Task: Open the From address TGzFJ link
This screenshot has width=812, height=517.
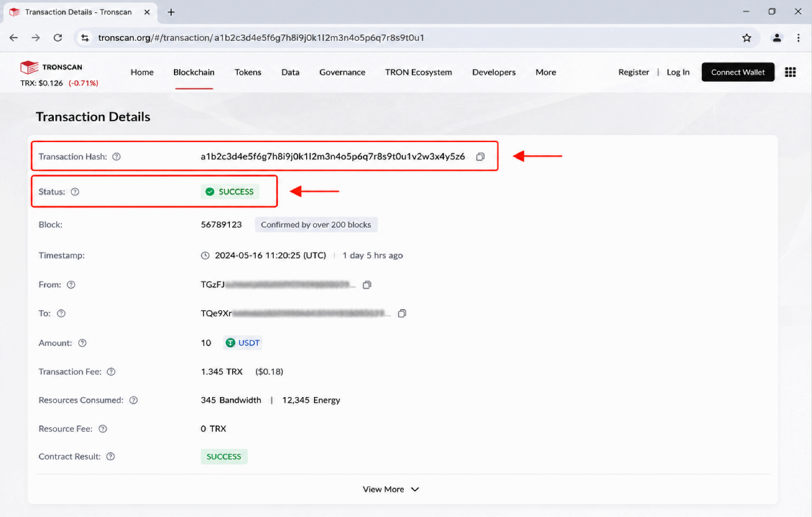Action: pos(278,284)
